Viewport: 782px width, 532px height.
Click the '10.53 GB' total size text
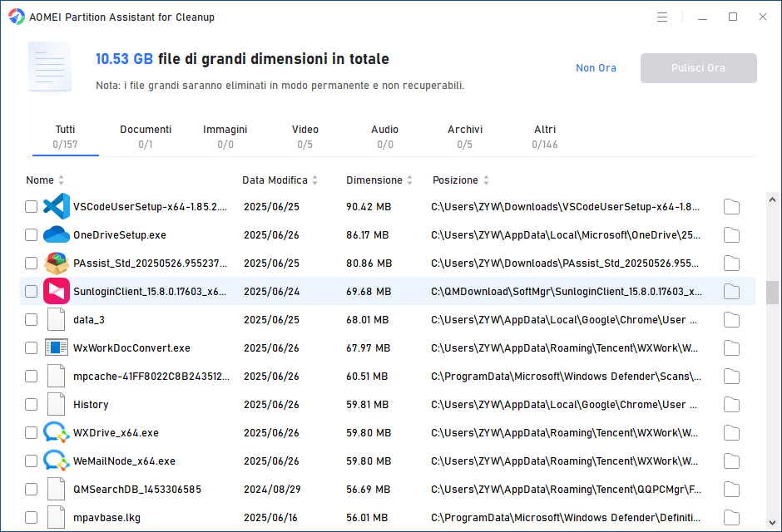tap(124, 59)
